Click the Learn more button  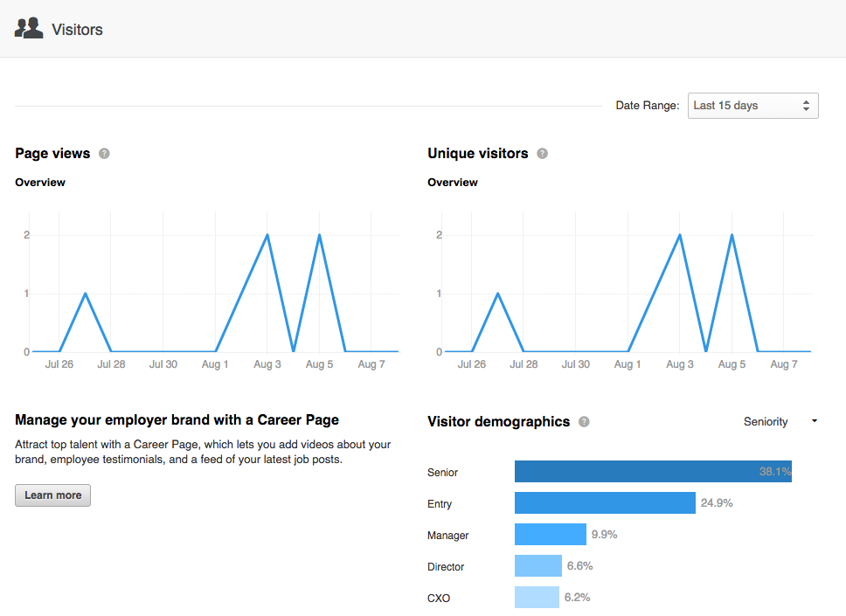pyautogui.click(x=52, y=495)
